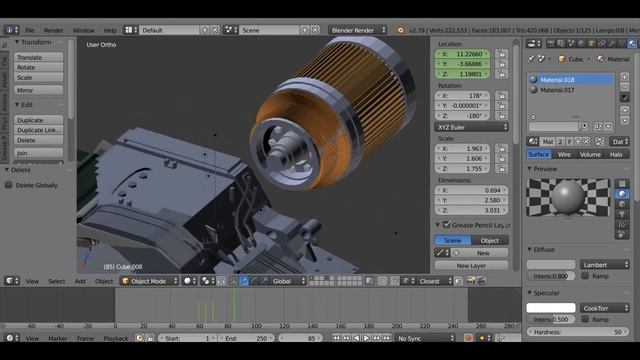
Task: Click the screen layout browse icon
Action: pyautogui.click(x=131, y=30)
